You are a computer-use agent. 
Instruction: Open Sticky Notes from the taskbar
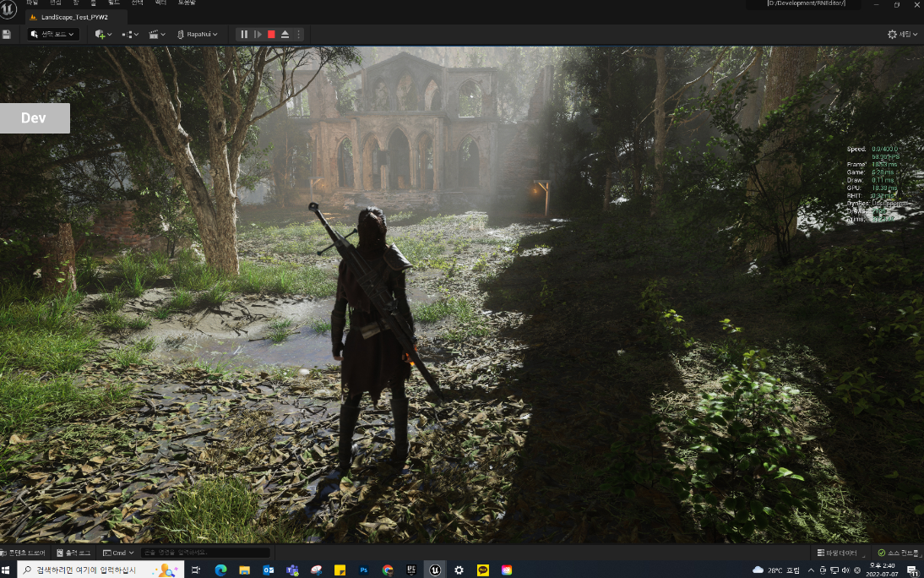point(340,570)
